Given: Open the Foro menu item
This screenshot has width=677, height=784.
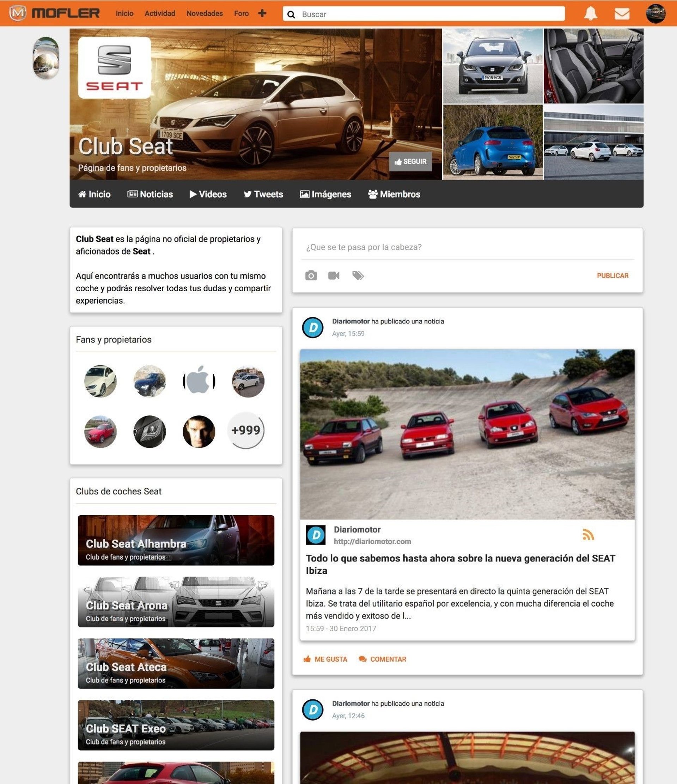Looking at the screenshot, I should pos(241,14).
